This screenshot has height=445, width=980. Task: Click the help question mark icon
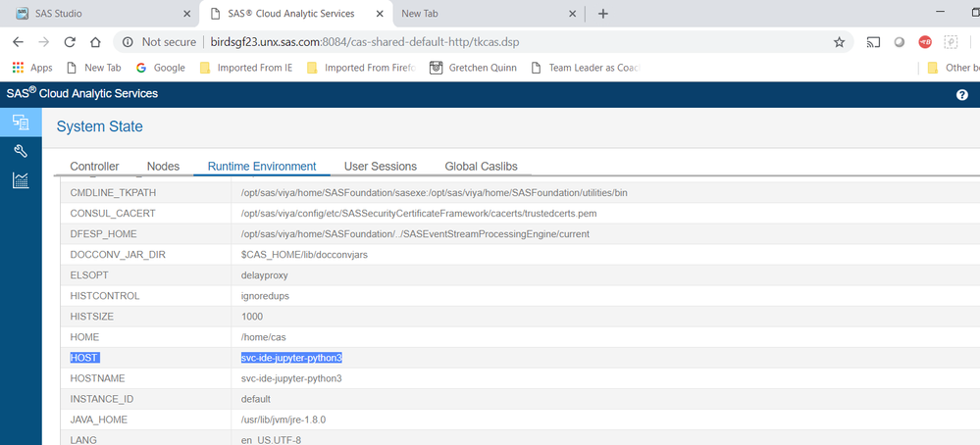click(961, 95)
